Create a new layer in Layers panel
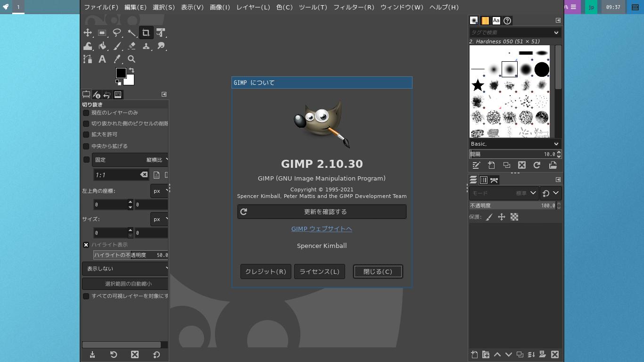 [x=474, y=354]
